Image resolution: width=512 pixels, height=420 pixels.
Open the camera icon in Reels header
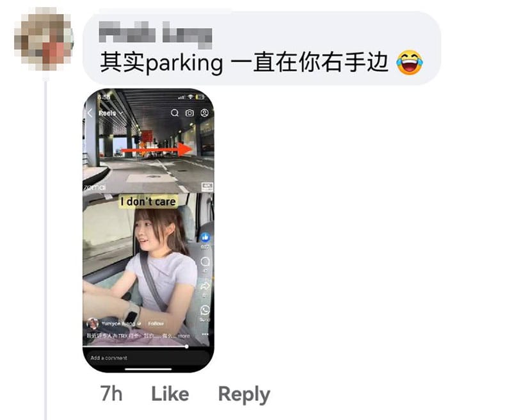189,113
